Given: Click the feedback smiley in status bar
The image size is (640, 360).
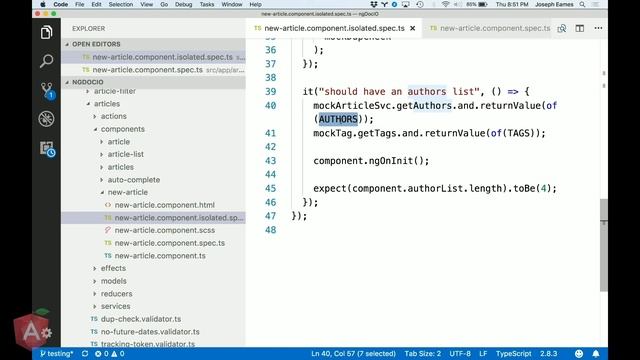Looking at the screenshot, I should [579, 353].
